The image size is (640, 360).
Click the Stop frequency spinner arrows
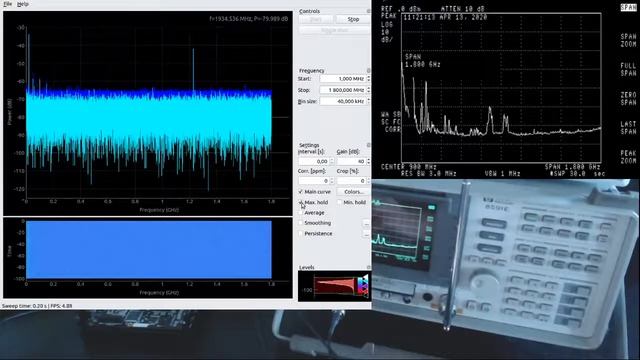368,90
